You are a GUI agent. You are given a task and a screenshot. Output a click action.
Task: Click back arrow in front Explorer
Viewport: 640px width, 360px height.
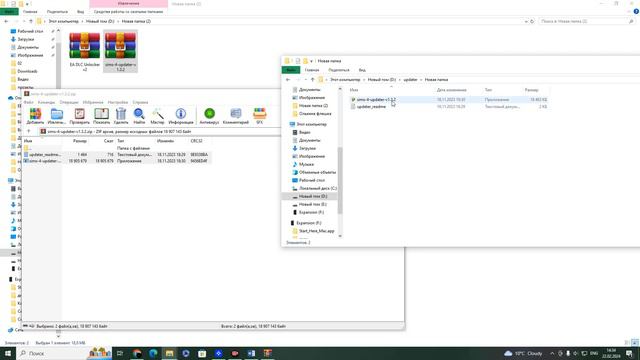click(288, 80)
